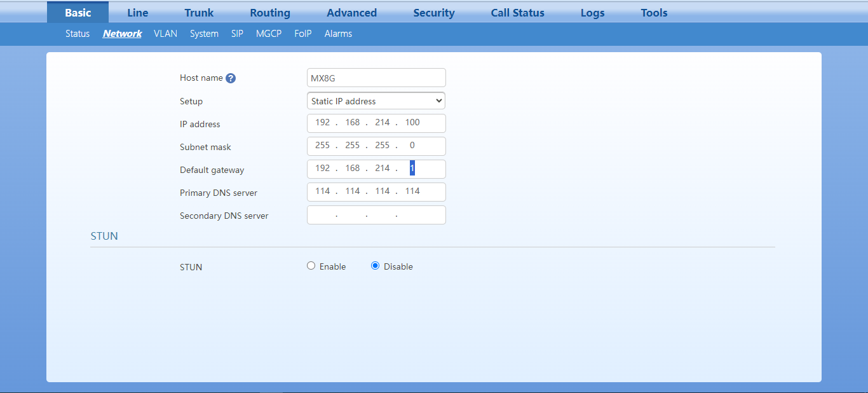Go to the Routing tab
Viewport: 868px width, 393px height.
[270, 13]
